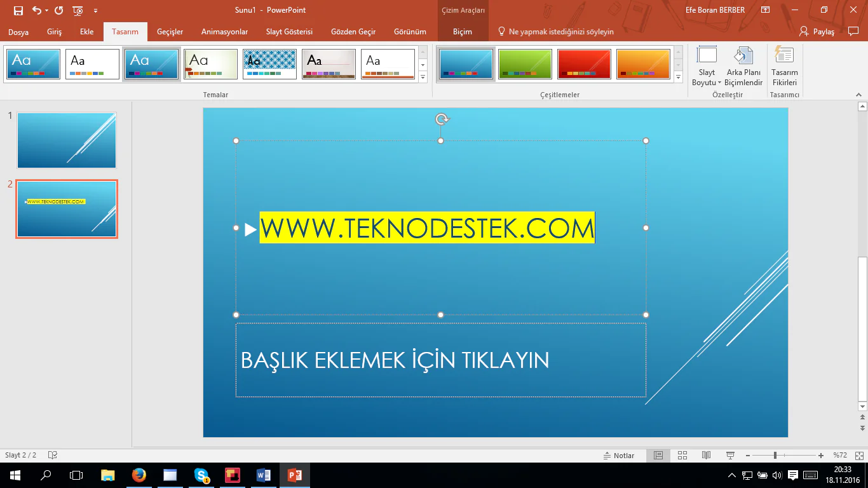Open Tasarım Fikirleri design ideas
The width and height of the screenshot is (868, 488).
tap(784, 67)
